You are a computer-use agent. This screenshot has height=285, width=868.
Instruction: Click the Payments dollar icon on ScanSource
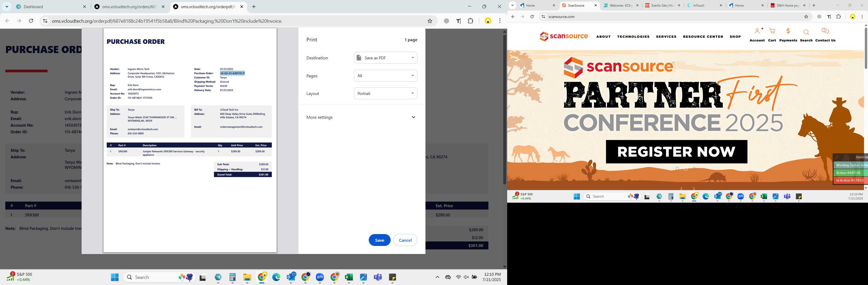[788, 31]
